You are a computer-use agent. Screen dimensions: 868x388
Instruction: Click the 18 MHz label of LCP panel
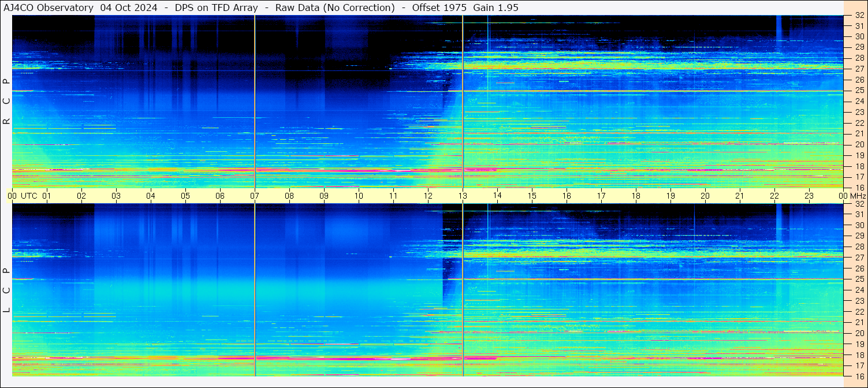click(x=859, y=355)
